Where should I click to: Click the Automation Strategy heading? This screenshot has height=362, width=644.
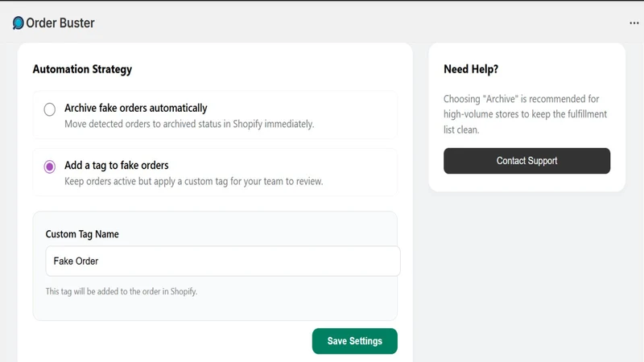pos(82,69)
